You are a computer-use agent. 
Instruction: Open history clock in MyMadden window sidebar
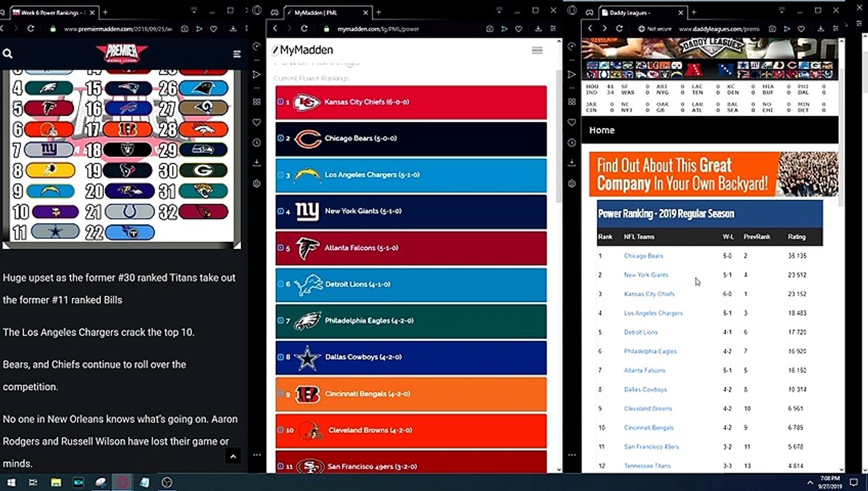[257, 143]
